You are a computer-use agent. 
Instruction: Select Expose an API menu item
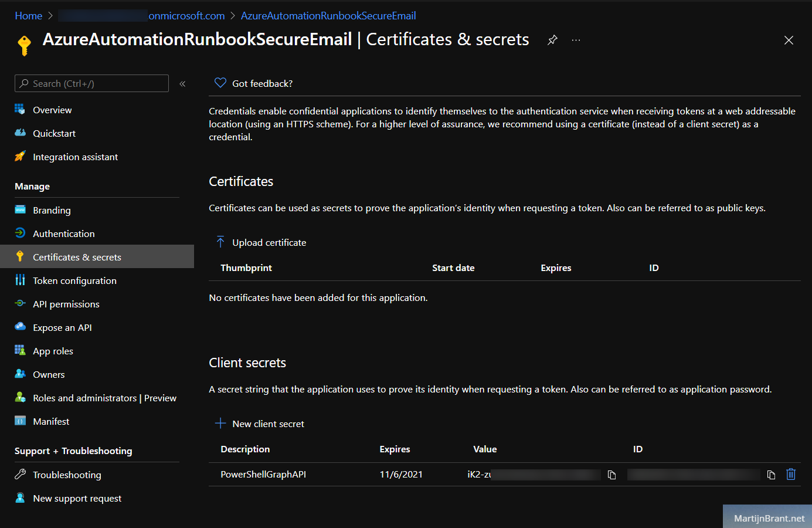(62, 327)
